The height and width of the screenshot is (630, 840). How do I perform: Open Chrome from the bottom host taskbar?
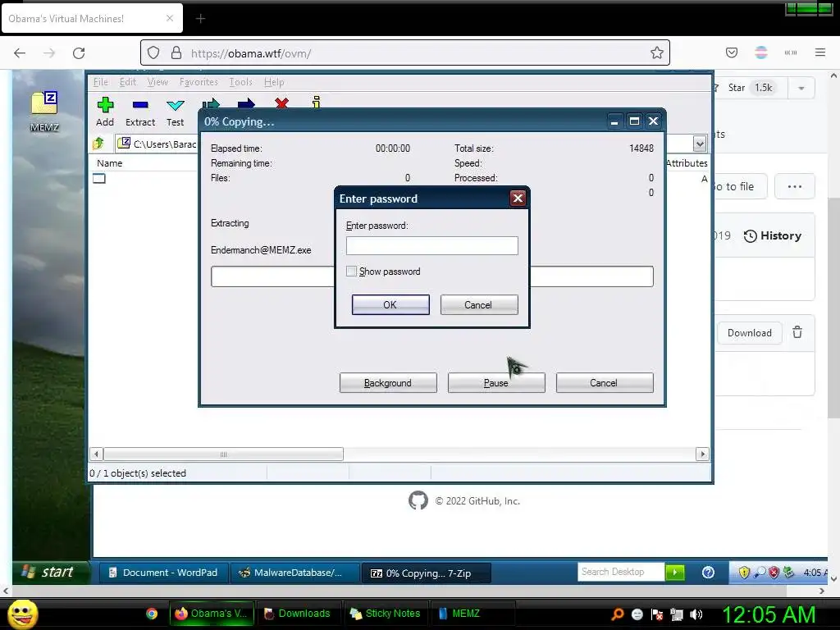coord(152,614)
